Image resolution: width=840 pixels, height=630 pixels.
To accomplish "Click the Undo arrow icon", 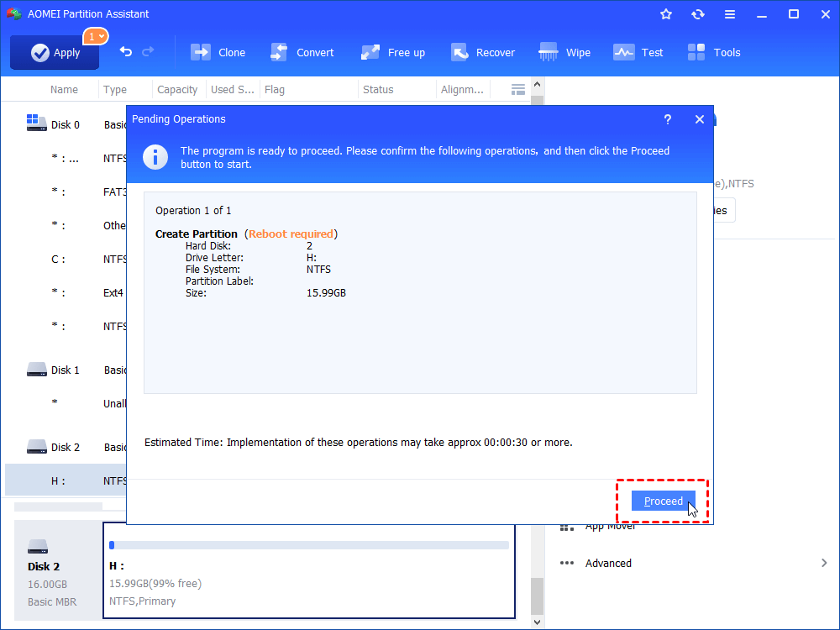I will click(x=126, y=51).
